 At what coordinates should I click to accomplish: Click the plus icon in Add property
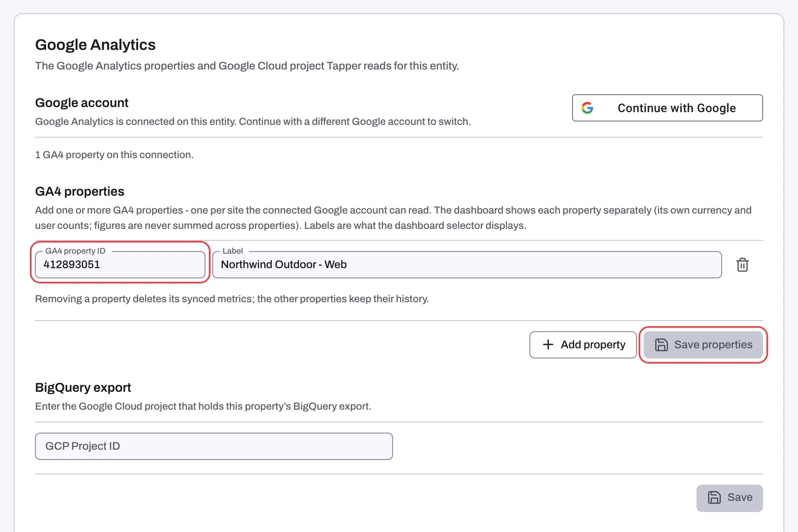pos(548,345)
